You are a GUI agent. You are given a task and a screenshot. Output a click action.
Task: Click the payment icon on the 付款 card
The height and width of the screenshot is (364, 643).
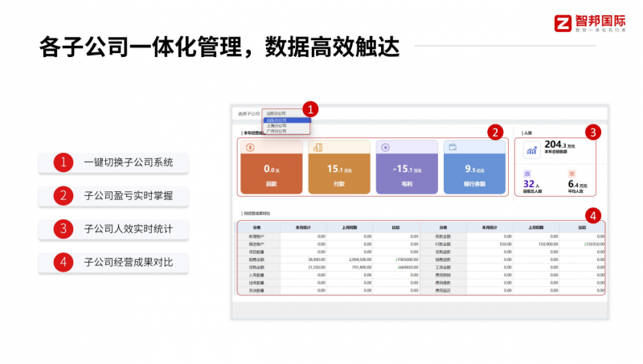[317, 148]
